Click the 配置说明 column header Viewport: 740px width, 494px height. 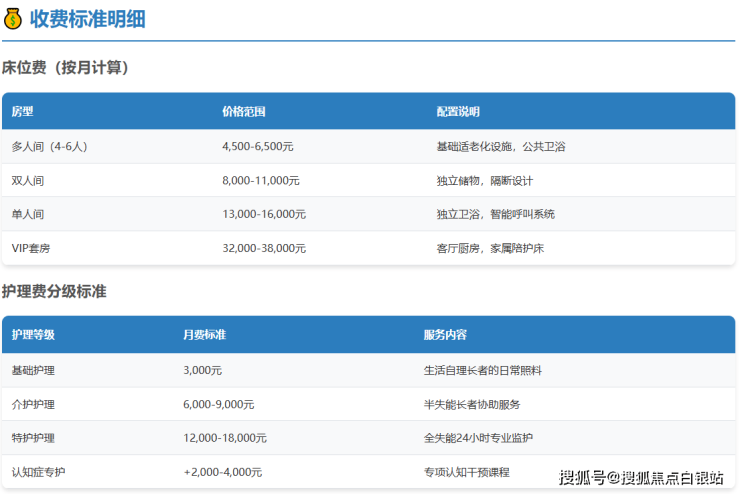(458, 111)
